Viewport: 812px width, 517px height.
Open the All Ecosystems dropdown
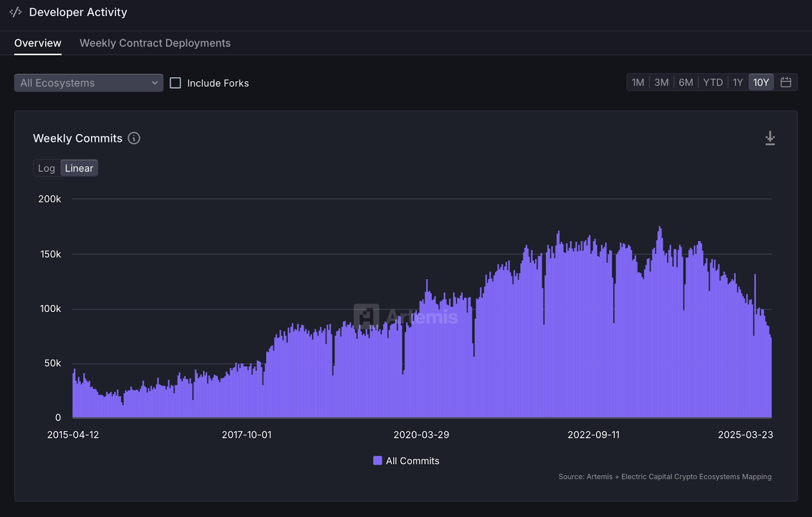pos(89,83)
